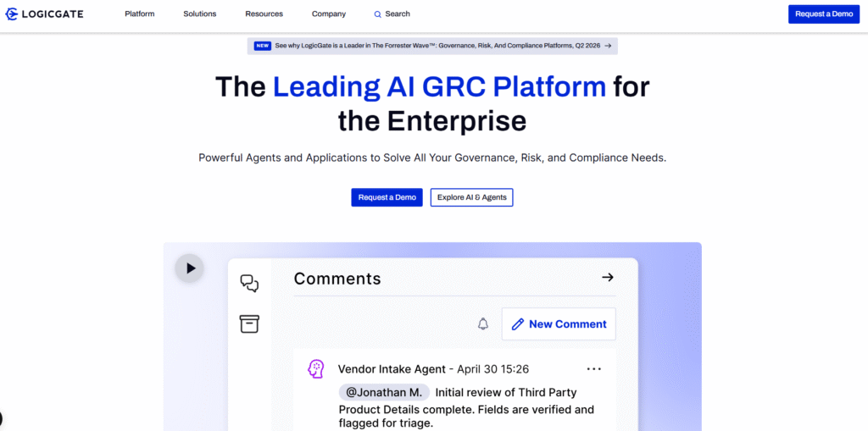Click the Leading AI GRC Platform headline
The height and width of the screenshot is (431, 868).
point(440,87)
